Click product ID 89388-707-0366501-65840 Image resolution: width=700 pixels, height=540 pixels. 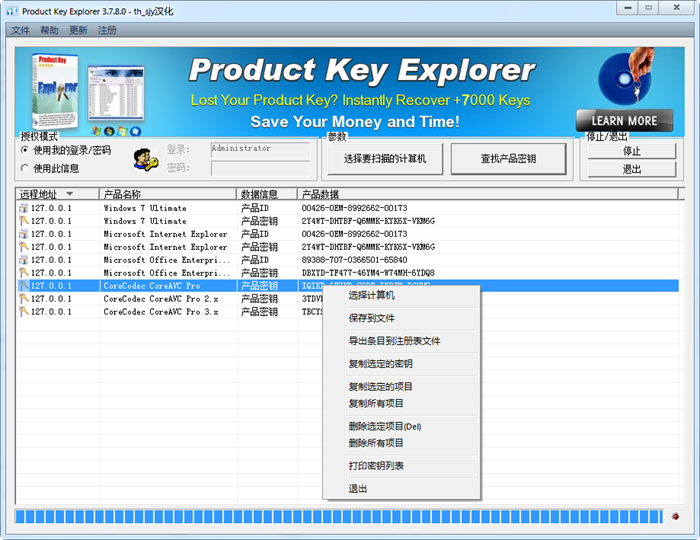[354, 260]
